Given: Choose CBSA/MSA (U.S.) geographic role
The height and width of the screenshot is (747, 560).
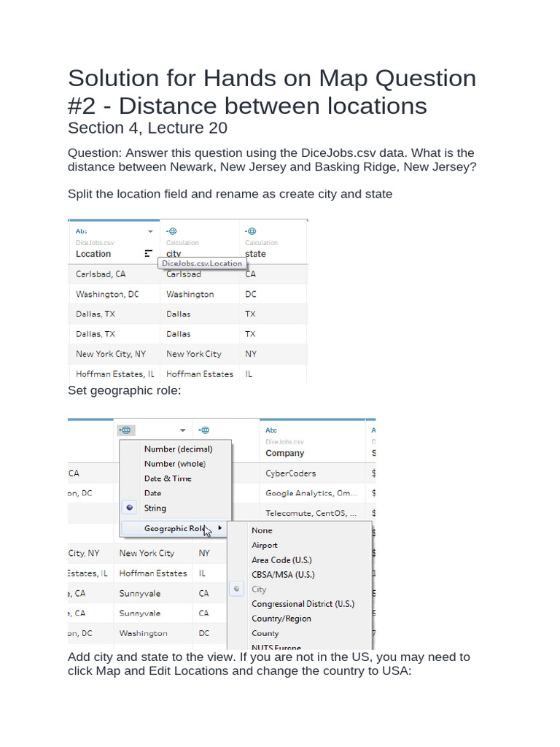Looking at the screenshot, I should point(283,575).
